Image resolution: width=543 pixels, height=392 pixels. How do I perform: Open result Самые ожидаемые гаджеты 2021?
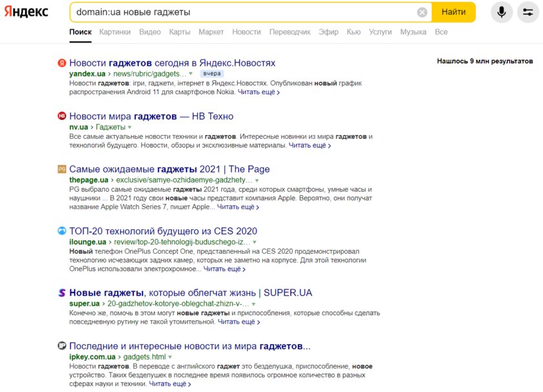pyautogui.click(x=169, y=169)
